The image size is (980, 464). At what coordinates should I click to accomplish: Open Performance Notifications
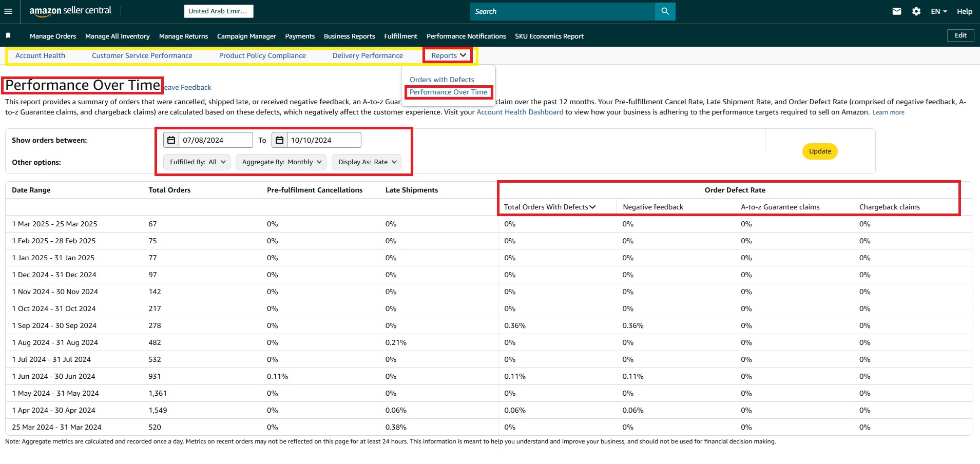click(466, 36)
